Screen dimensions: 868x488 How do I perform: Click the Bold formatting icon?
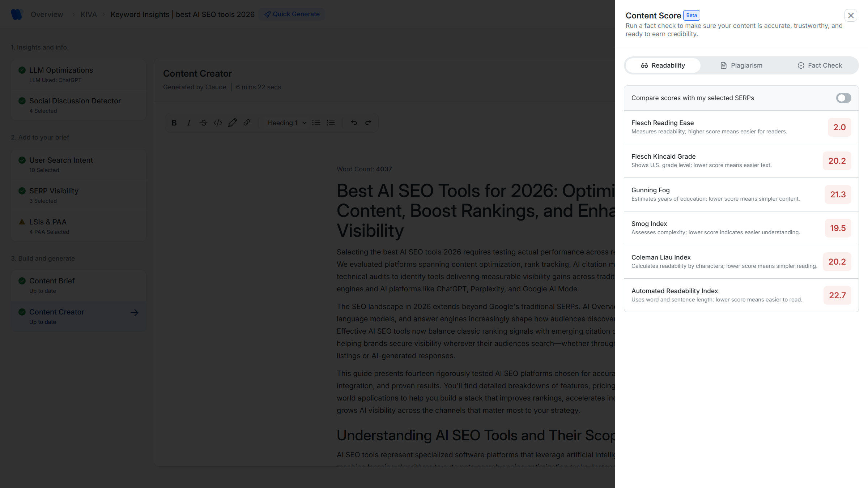tap(174, 123)
